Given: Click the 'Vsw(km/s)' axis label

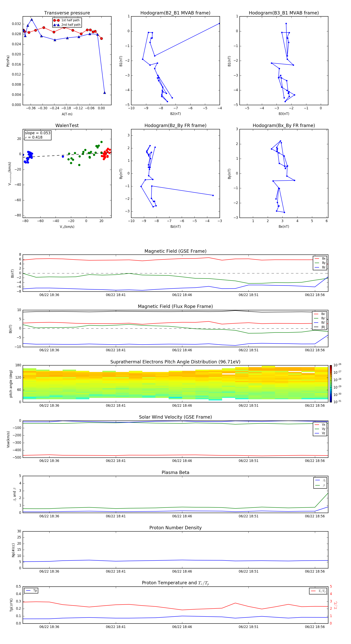Looking at the screenshot, I should [x=8, y=439].
